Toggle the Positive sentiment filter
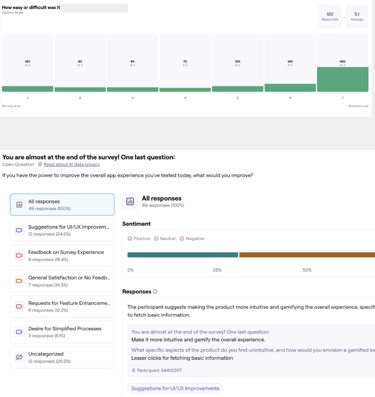Image resolution: width=375 pixels, height=397 pixels. (139, 238)
